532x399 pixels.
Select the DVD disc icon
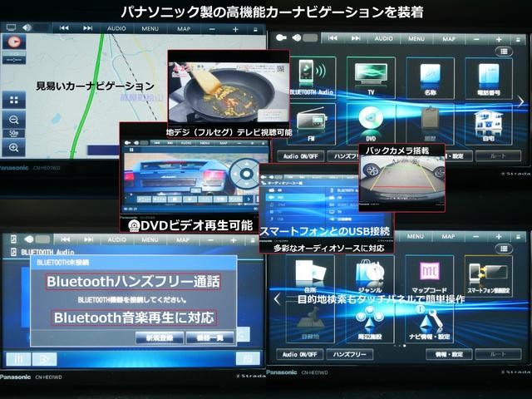[x=371, y=124]
